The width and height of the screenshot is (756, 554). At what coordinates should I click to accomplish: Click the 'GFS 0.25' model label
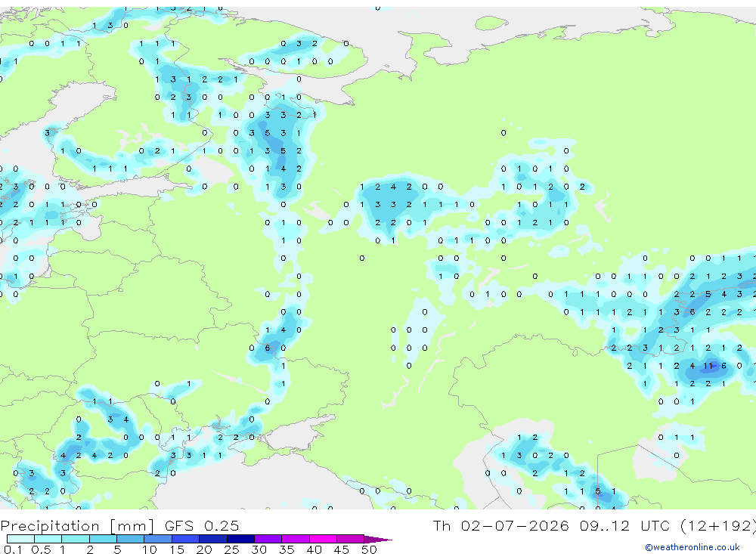pos(202,525)
